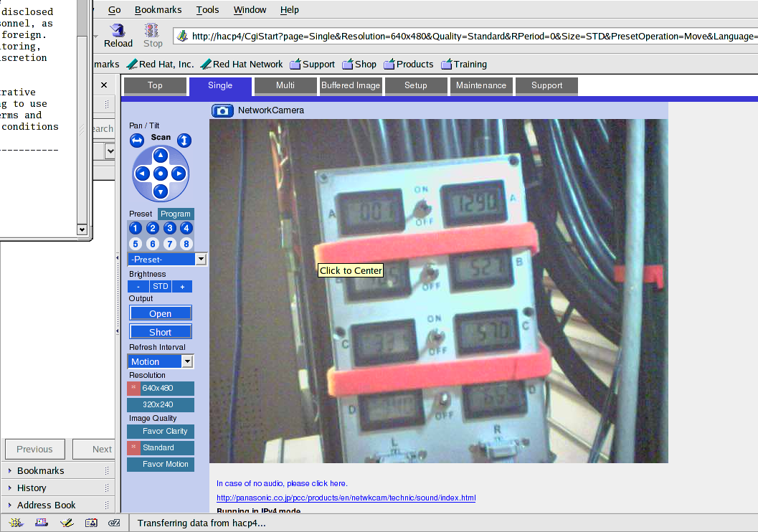
Task: Open the Shop bookmark folder
Action: [x=359, y=65]
